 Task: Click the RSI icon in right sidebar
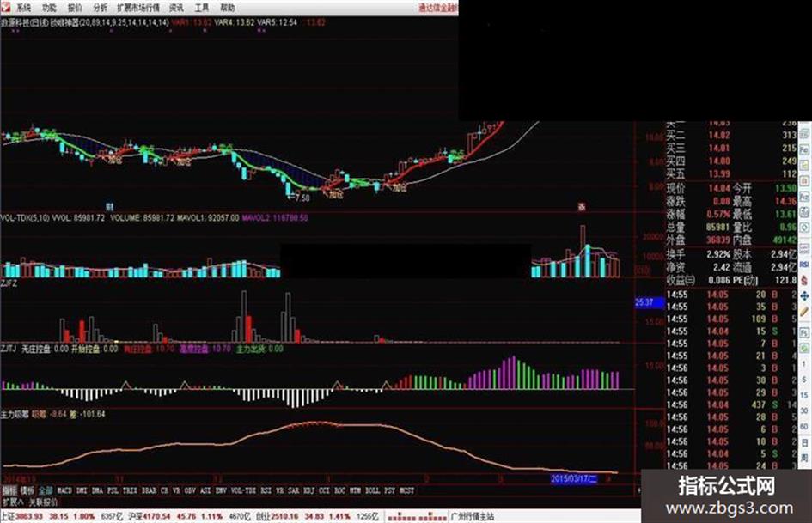click(x=805, y=265)
